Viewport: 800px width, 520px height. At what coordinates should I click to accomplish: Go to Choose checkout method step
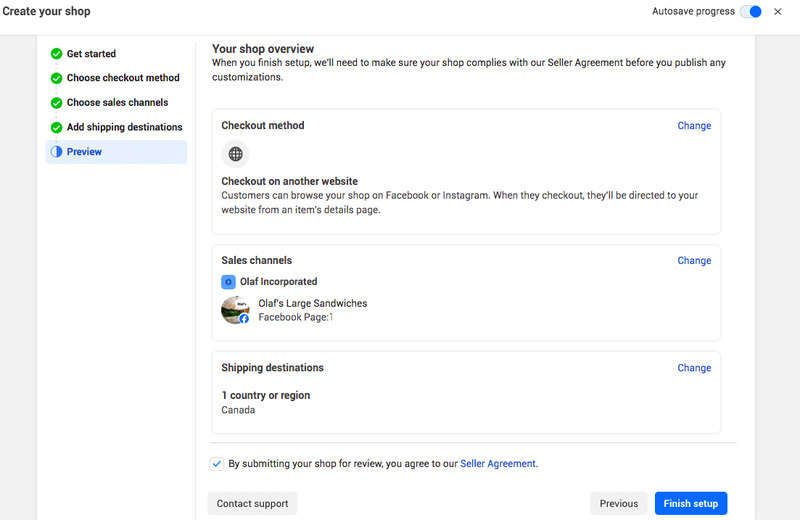[x=123, y=78]
